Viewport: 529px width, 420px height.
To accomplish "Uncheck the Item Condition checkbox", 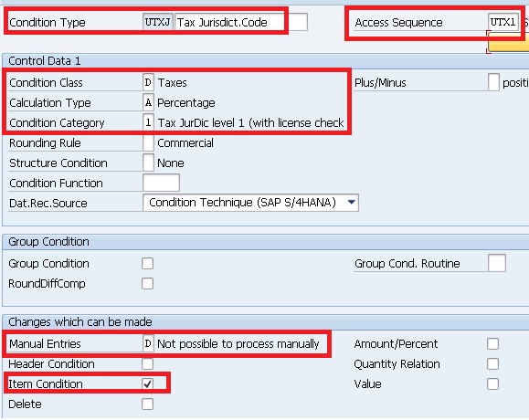I will (x=147, y=383).
